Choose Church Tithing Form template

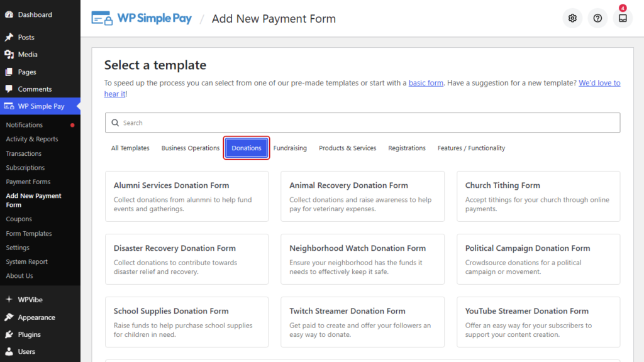click(538, 197)
